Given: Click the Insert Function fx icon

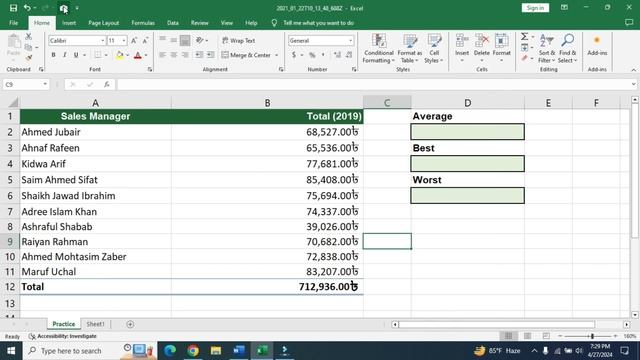Looking at the screenshot, I should coord(107,84).
